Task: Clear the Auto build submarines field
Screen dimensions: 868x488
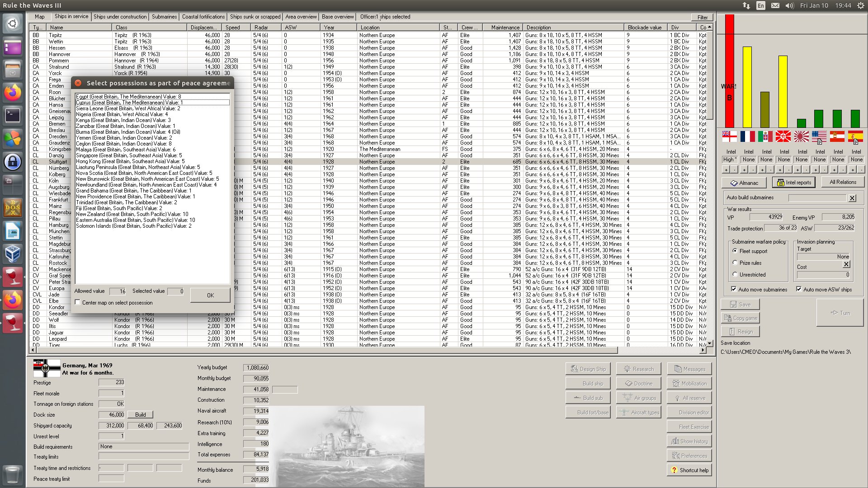Action: point(852,198)
